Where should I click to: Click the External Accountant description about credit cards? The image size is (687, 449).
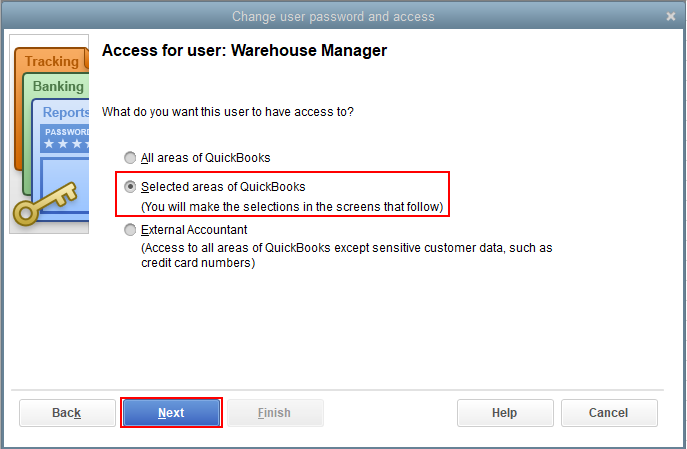pyautogui.click(x=345, y=255)
